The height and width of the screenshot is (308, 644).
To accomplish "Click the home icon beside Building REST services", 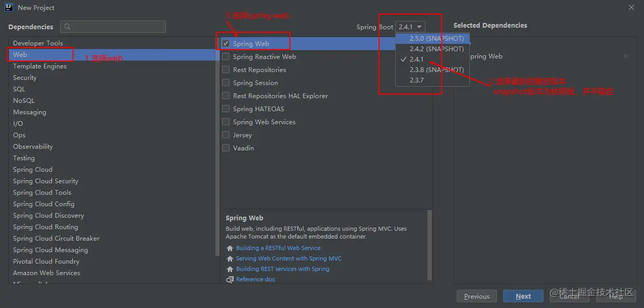I will pyautogui.click(x=230, y=269).
